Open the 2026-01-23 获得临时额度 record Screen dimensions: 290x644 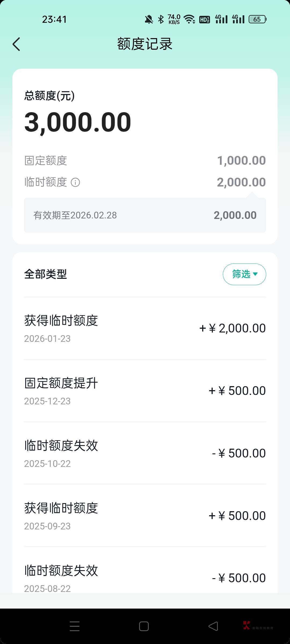point(145,328)
